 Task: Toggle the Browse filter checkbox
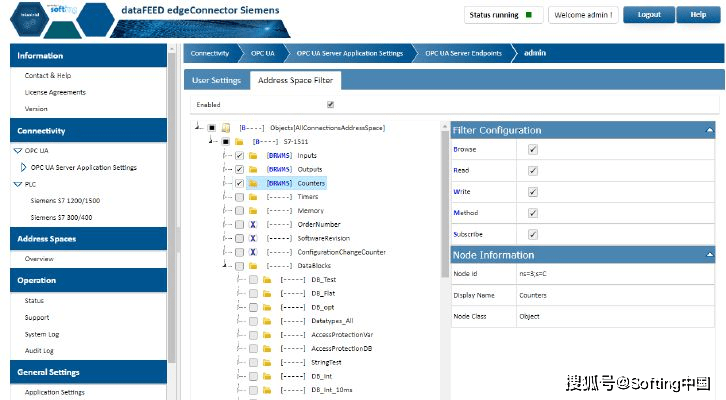[x=533, y=150]
